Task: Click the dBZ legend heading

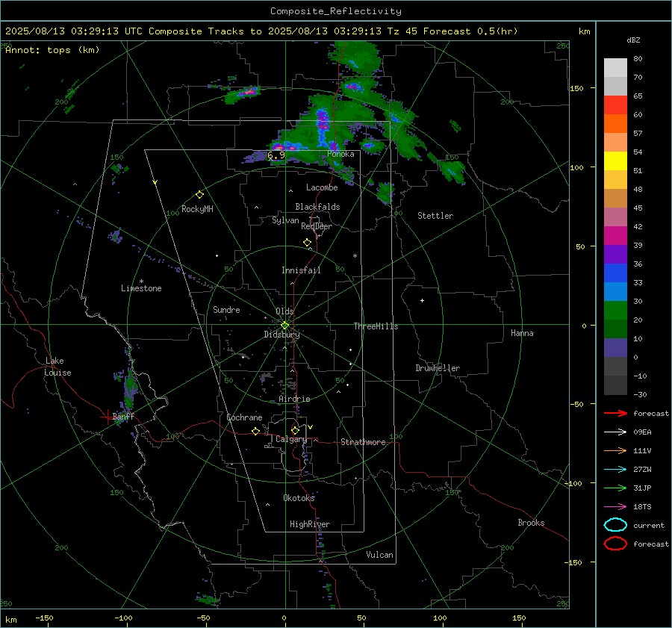Action: coord(633,40)
